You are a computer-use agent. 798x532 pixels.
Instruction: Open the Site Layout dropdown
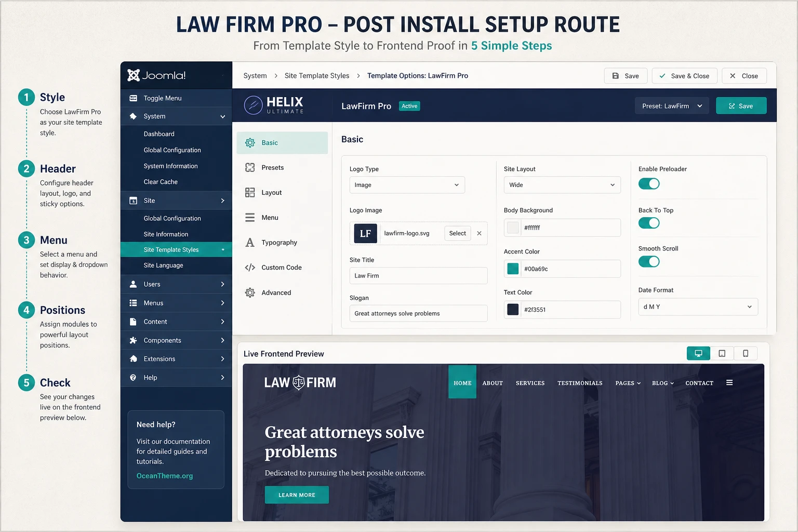(x=562, y=185)
